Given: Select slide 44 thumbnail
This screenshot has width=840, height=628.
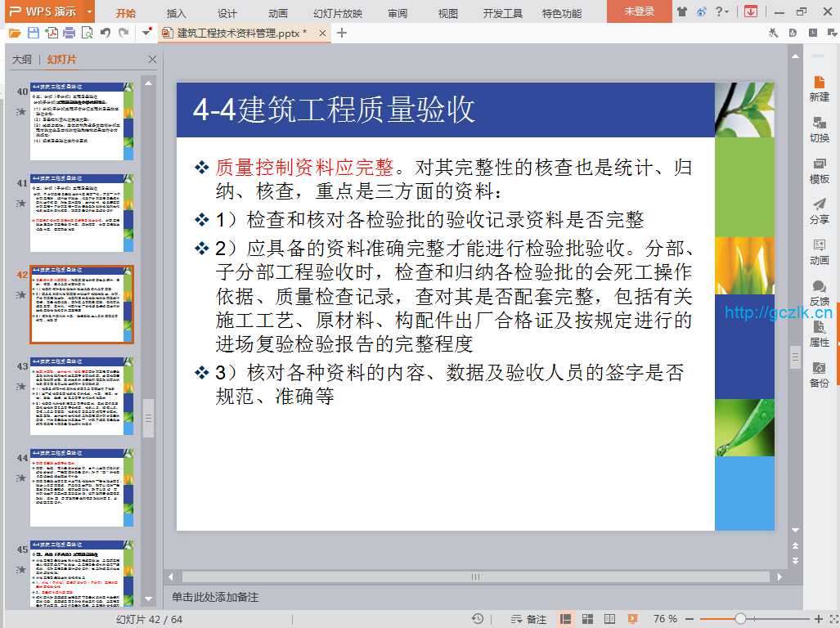Looking at the screenshot, I should click(82, 487).
